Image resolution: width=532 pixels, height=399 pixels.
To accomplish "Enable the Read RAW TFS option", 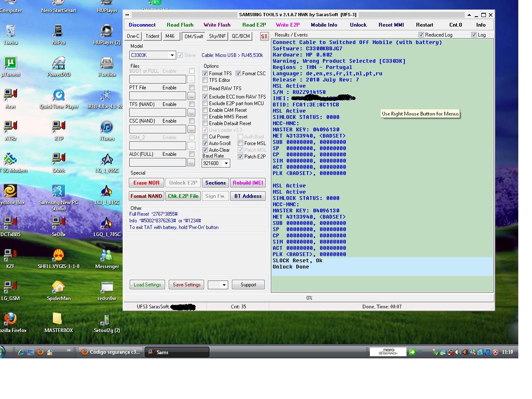I will (x=205, y=89).
